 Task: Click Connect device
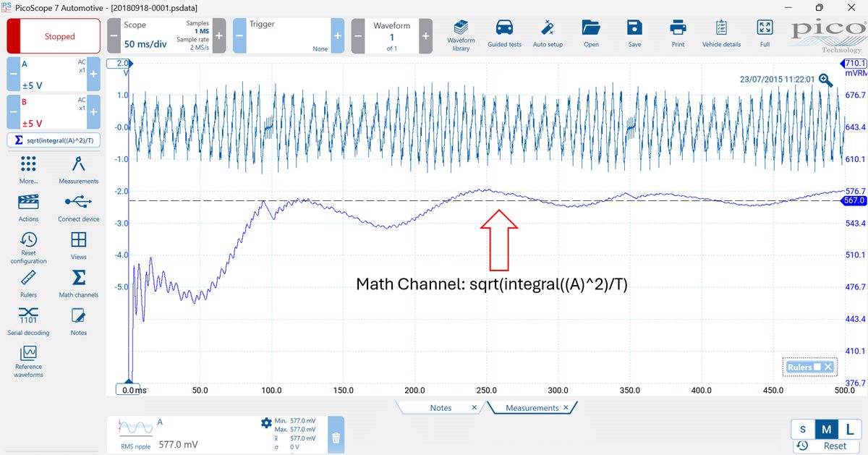pos(79,208)
